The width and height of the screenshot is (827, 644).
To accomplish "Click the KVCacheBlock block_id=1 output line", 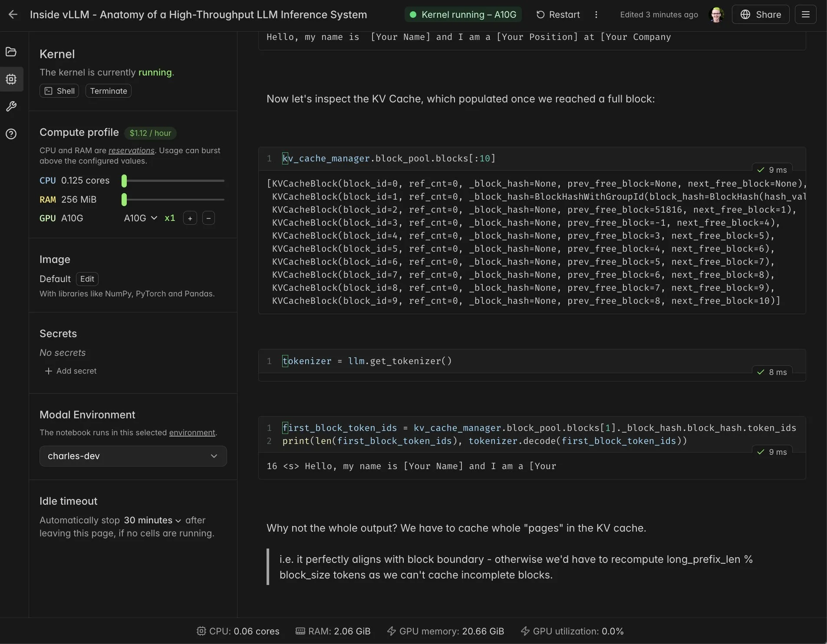I will pos(538,197).
